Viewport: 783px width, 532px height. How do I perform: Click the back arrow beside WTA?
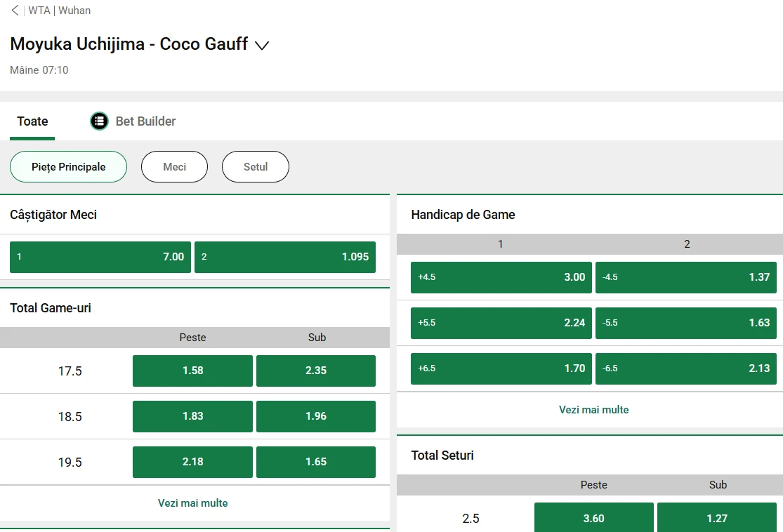[x=15, y=11]
